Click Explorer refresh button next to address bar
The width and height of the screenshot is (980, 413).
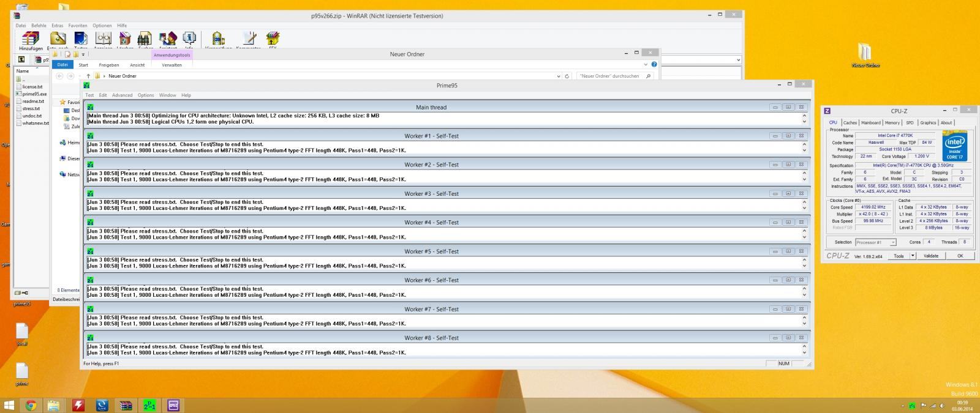(567, 76)
